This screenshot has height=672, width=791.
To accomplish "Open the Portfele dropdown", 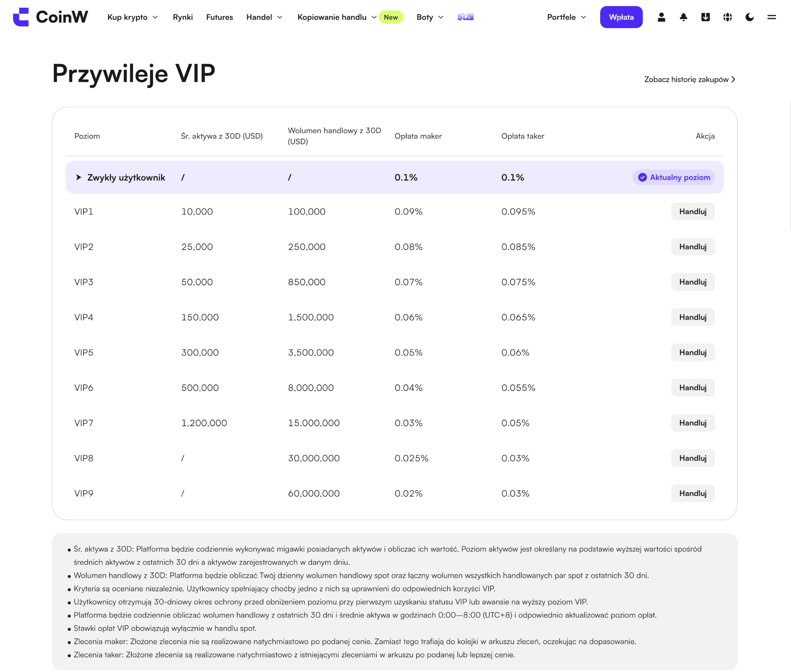I will 567,17.
